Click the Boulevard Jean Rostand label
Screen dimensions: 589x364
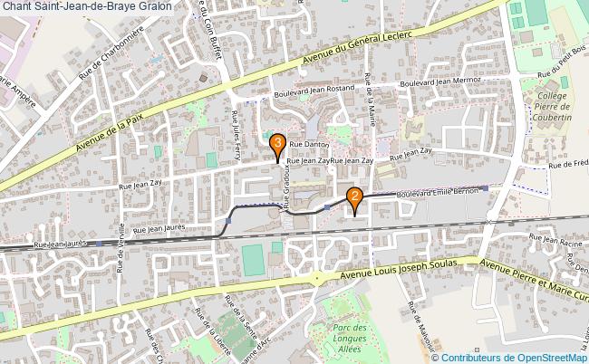[x=314, y=91]
